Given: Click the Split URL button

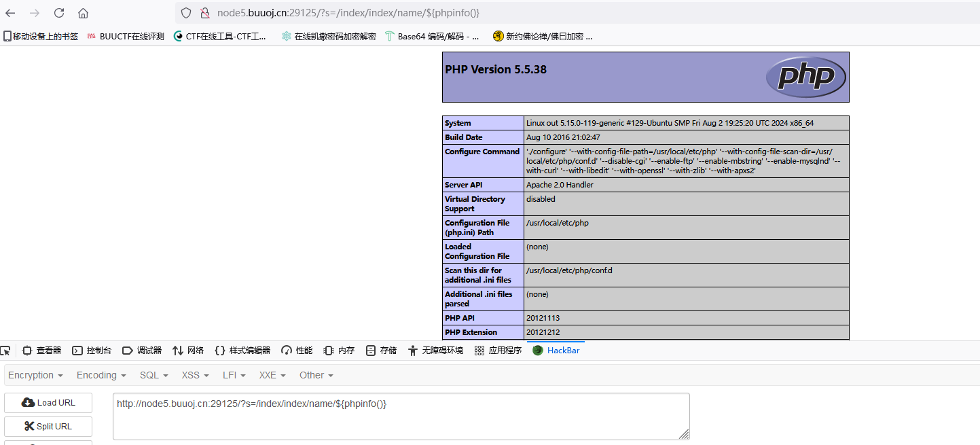Looking at the screenshot, I should 48,427.
